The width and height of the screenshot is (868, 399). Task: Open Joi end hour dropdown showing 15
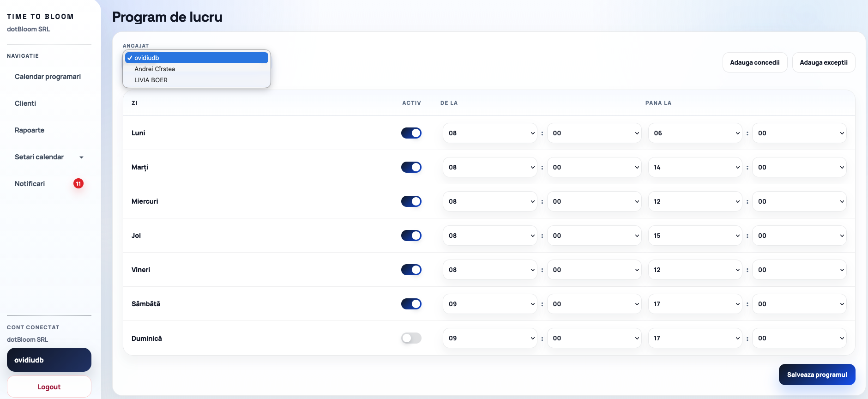point(695,236)
